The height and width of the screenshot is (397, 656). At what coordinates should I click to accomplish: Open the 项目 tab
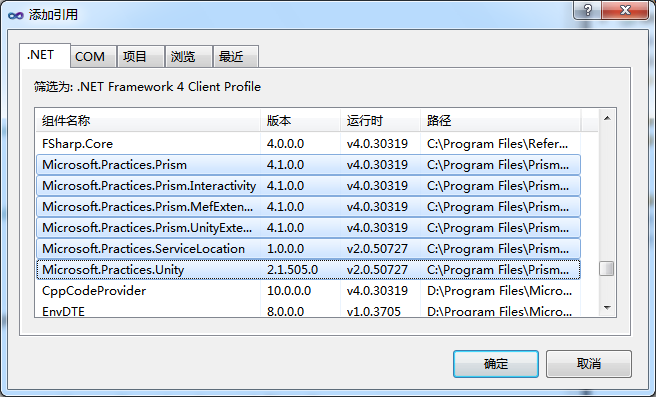coord(141,56)
